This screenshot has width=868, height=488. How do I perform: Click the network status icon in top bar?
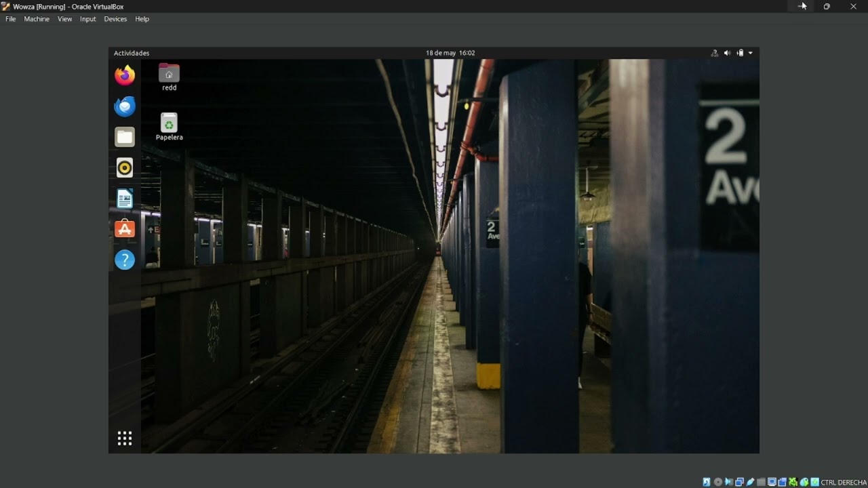coord(714,53)
